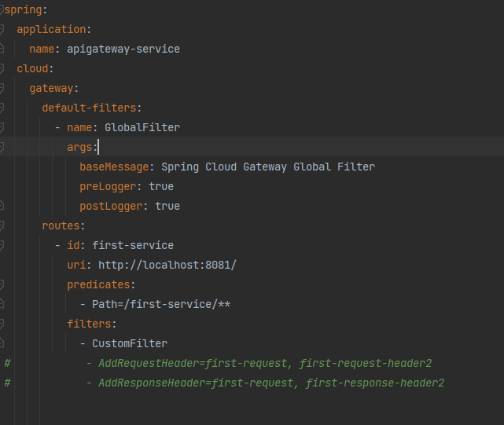Collapse the fold marker beside 'routes:'
Screen dimensions: 504x425
(2, 225)
